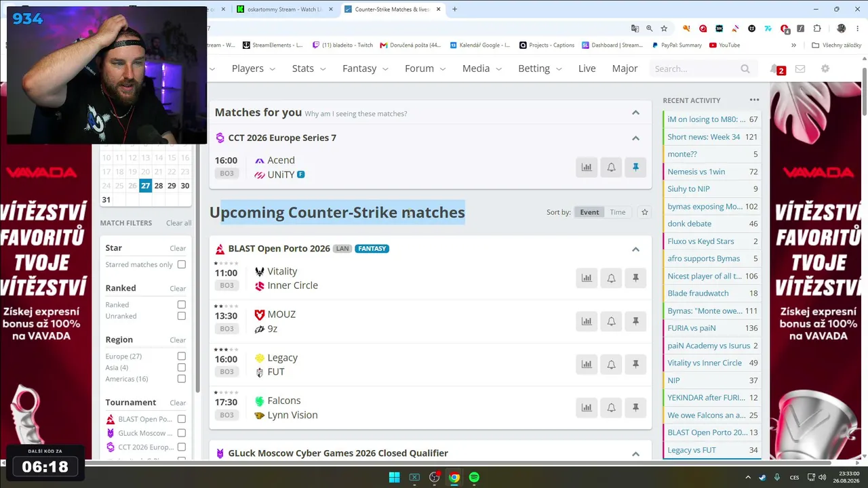This screenshot has height=488, width=868.
Task: Check GLuck Moscow tournament filter
Action: pyautogui.click(x=181, y=433)
